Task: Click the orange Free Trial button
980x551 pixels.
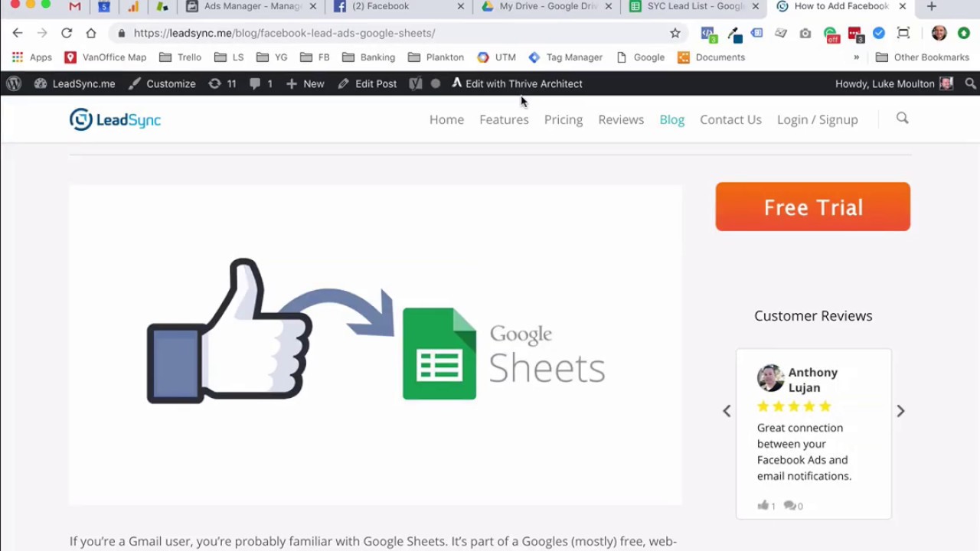Action: 813,207
